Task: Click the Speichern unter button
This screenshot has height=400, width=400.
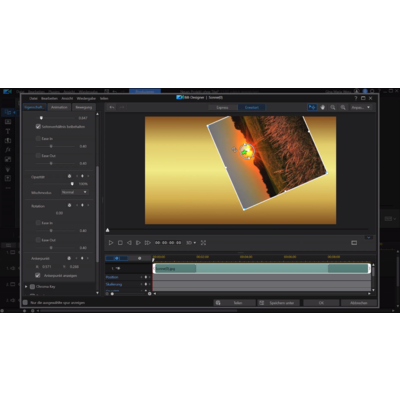Action: click(x=278, y=303)
